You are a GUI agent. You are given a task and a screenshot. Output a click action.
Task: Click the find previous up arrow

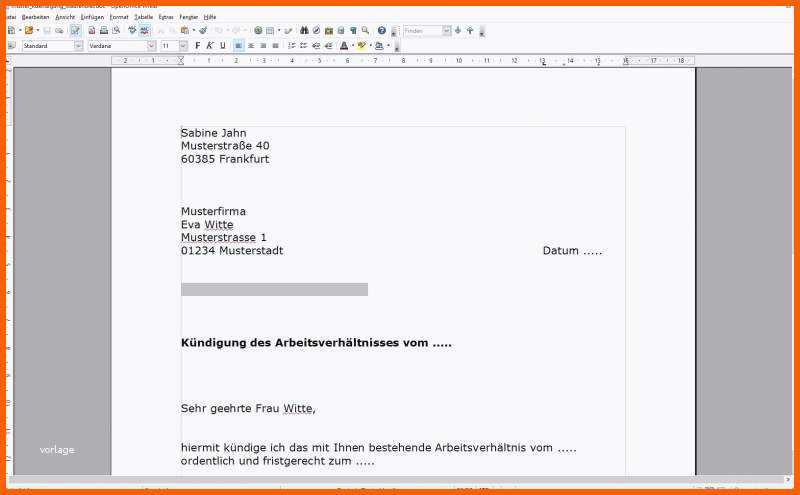[x=470, y=31]
